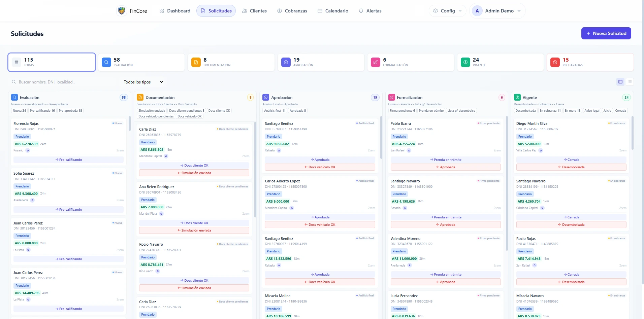This screenshot has width=644, height=319.
Task: Click the purple Aprobación check-circle icon
Action: (286, 62)
